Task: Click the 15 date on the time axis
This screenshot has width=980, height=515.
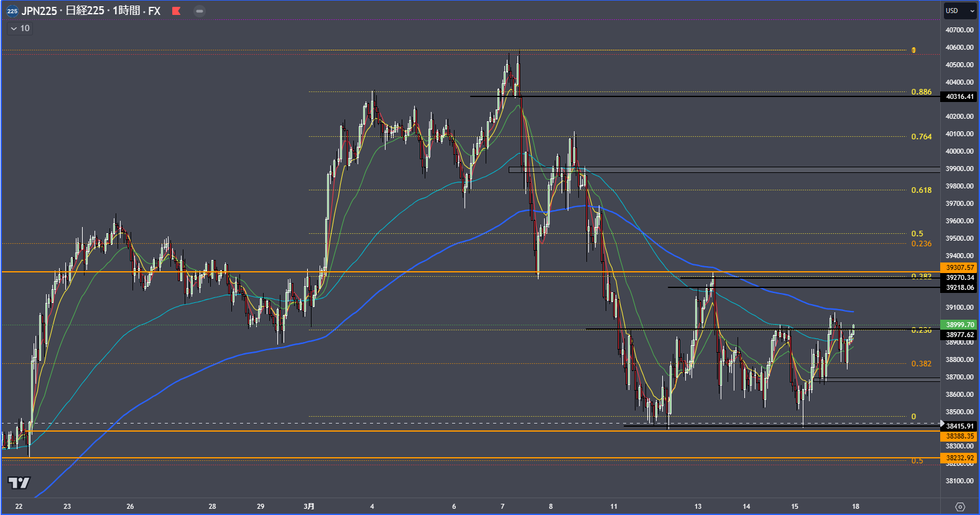Action: [x=795, y=506]
